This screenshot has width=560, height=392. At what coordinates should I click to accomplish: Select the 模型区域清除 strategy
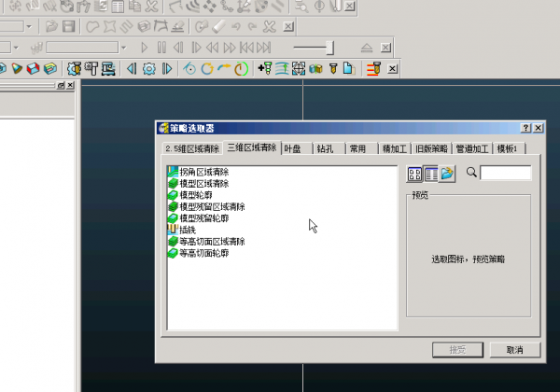[x=199, y=184]
